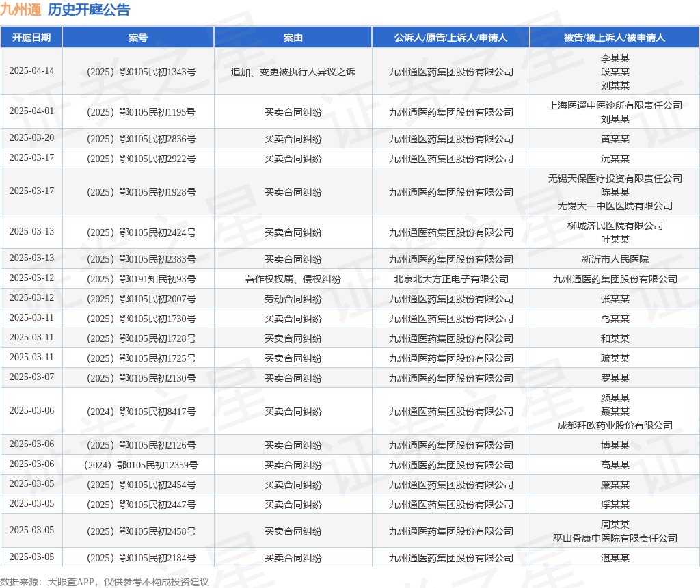This screenshot has width=700, height=588.
Task: Click case number 鄂0105民初2007号
Action: [141, 299]
